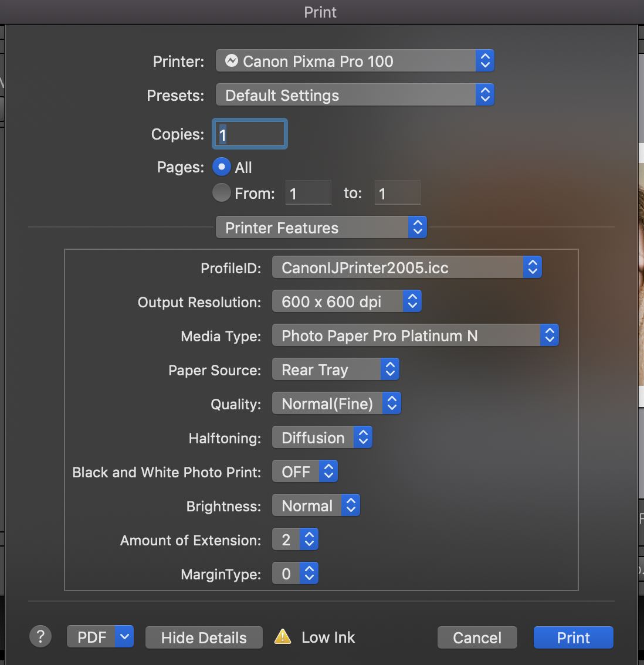Click the Print button
644x665 pixels.
pos(573,637)
